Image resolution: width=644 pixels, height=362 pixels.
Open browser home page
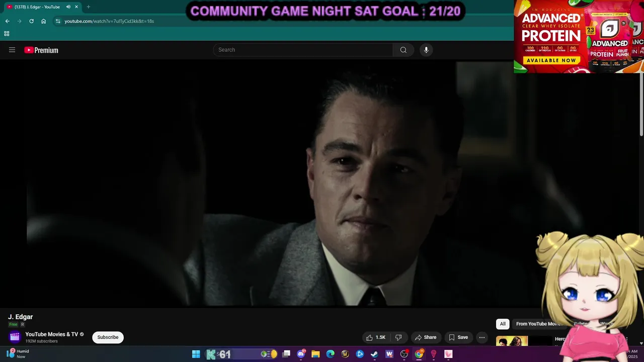(x=44, y=21)
